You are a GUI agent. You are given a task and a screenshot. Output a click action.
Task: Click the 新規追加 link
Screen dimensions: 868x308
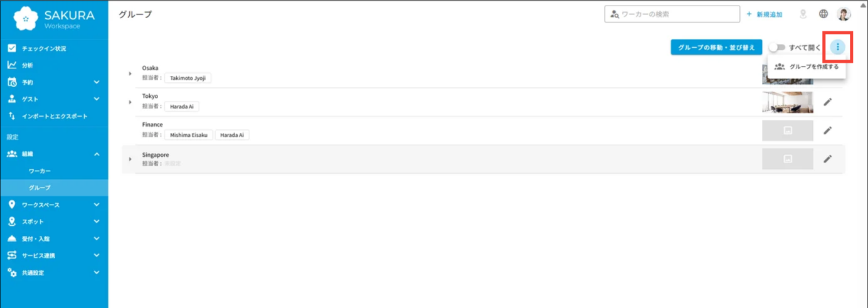(x=764, y=14)
